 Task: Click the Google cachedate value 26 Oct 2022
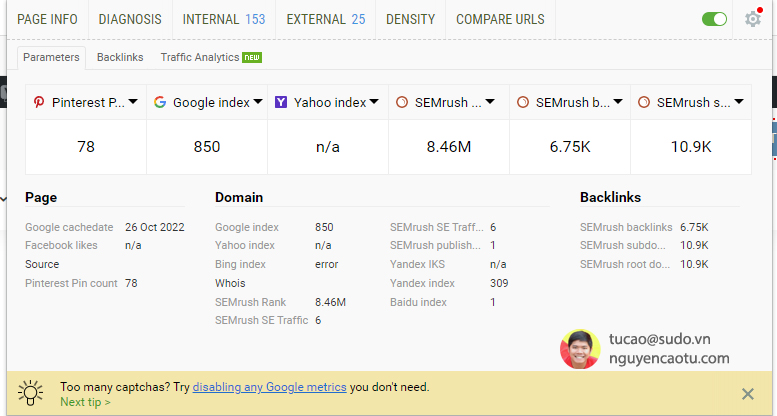tap(155, 227)
